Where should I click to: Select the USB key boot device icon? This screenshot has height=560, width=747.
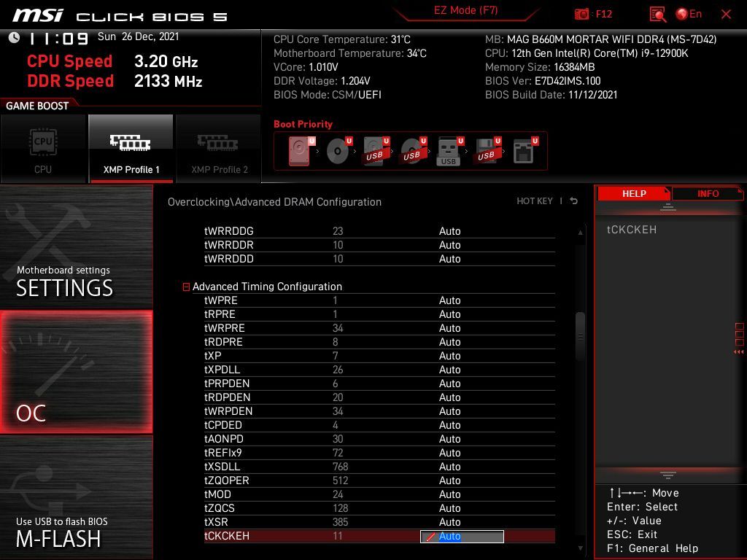pyautogui.click(x=448, y=152)
